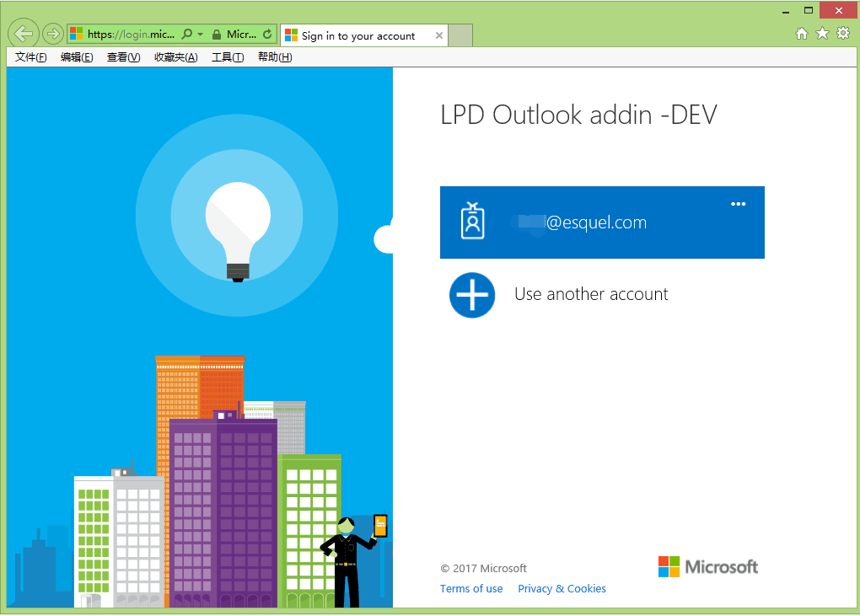Open the 工具(T) menu
Screen dimensions: 860x616
pyautogui.click(x=228, y=57)
